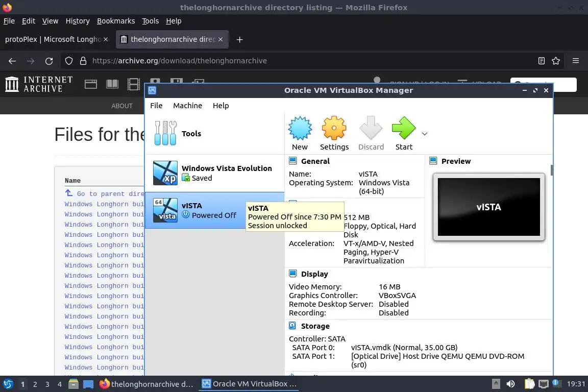Open the Internet Archive Web icon
This screenshot has height=392, width=588.
pos(91,84)
